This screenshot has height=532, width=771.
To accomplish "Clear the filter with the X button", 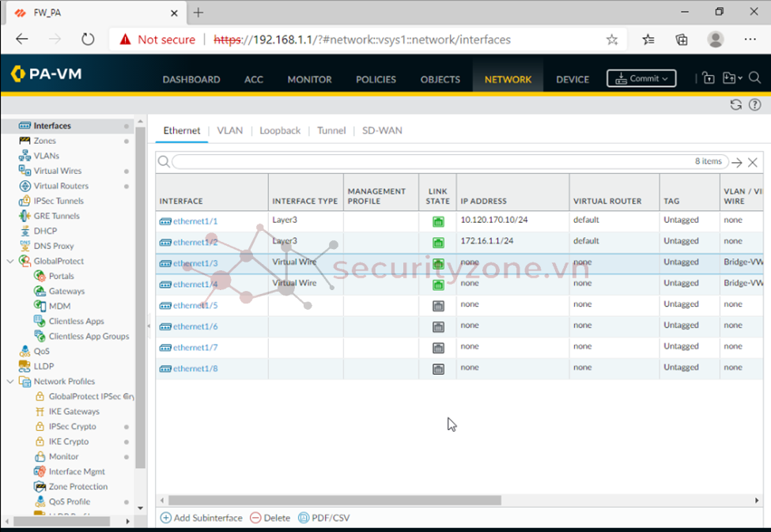I will pos(752,163).
